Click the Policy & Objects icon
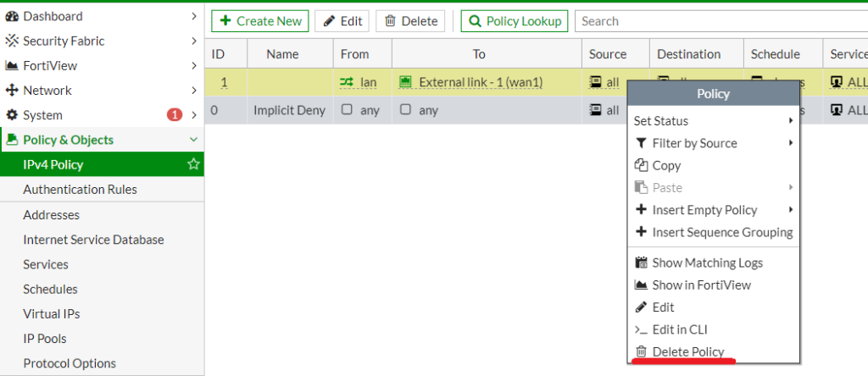 tap(12, 140)
